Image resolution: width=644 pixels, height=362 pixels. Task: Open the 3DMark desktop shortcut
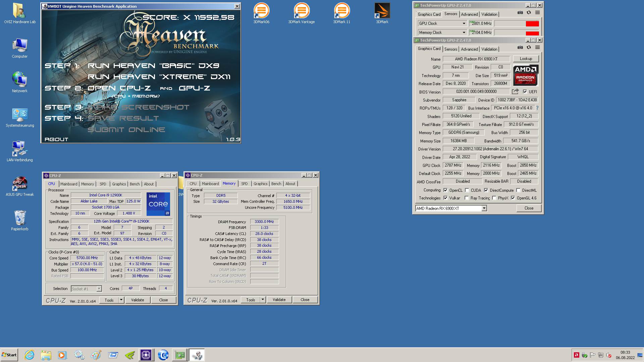click(x=382, y=13)
